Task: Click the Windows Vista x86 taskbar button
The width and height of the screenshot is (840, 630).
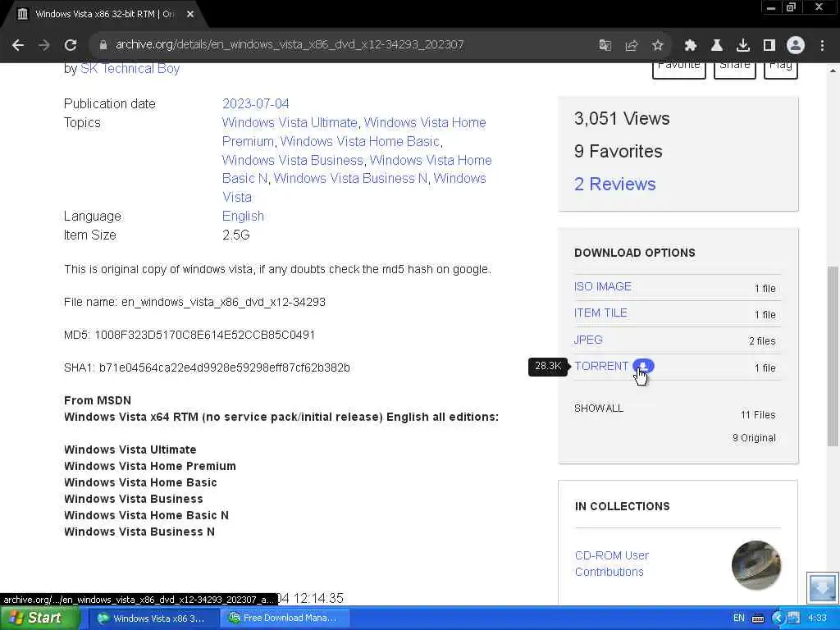Action: click(x=153, y=619)
